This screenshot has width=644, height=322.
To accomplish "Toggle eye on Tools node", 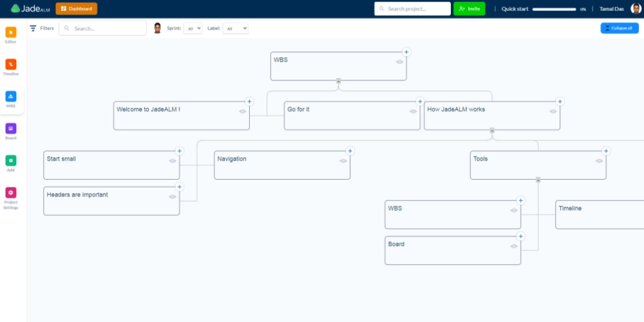I will (x=599, y=160).
